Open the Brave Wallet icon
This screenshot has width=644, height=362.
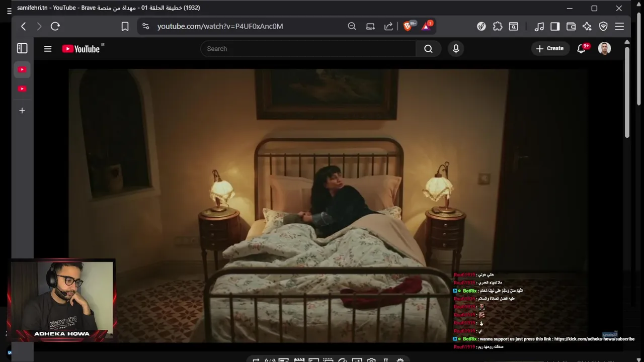coord(571,26)
